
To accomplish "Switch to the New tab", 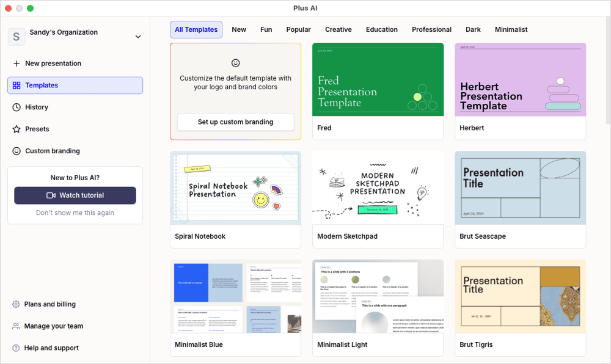I will click(239, 29).
